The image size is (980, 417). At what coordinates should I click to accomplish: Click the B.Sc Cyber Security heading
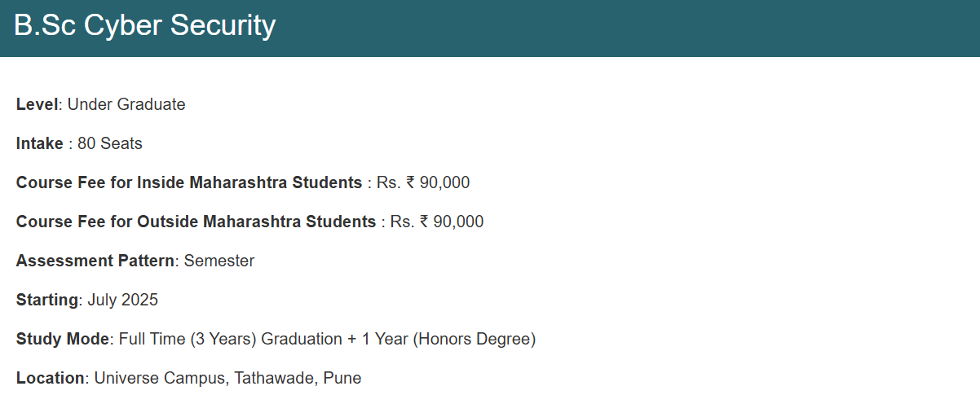point(145,26)
